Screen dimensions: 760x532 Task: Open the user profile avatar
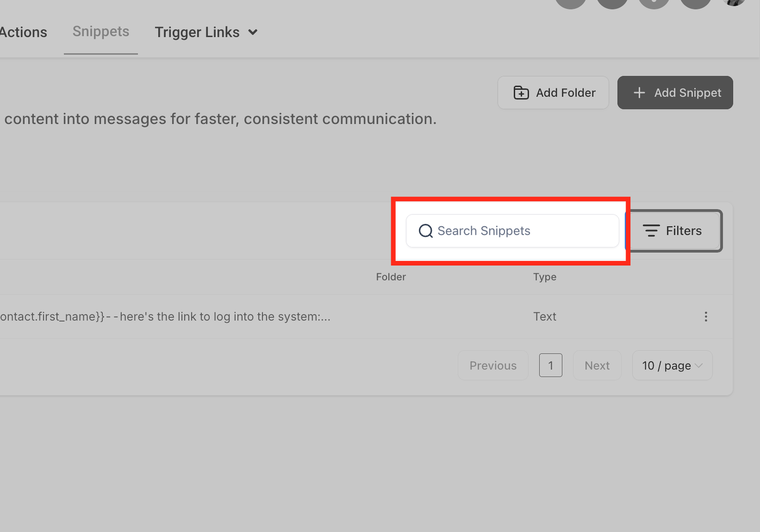[734, 2]
